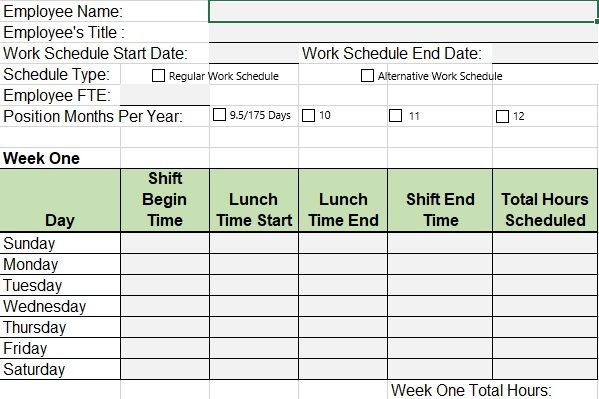Viewport: 599px width, 399px height.
Task: Click Saturday's Shift End Time cell
Action: 440,369
